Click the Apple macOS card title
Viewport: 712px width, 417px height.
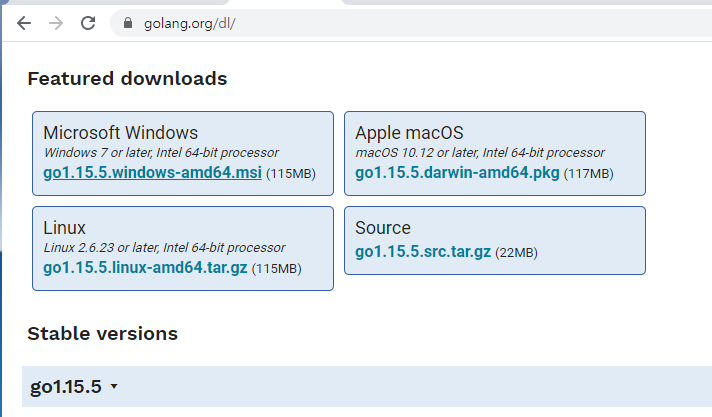(409, 133)
